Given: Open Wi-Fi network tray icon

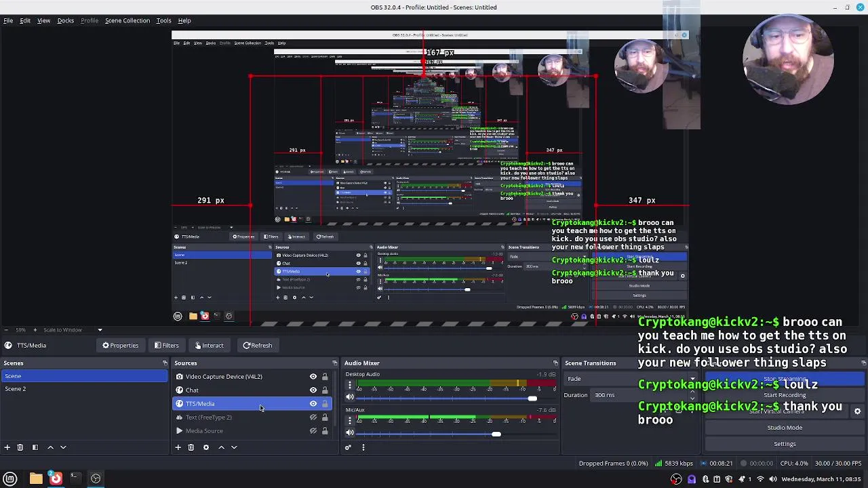Looking at the screenshot, I should pos(760,479).
